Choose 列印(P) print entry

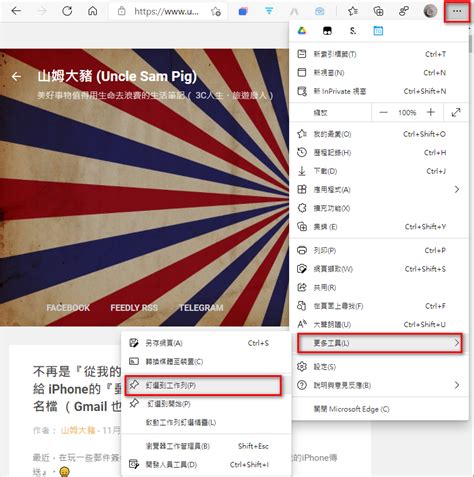pyautogui.click(x=379, y=250)
